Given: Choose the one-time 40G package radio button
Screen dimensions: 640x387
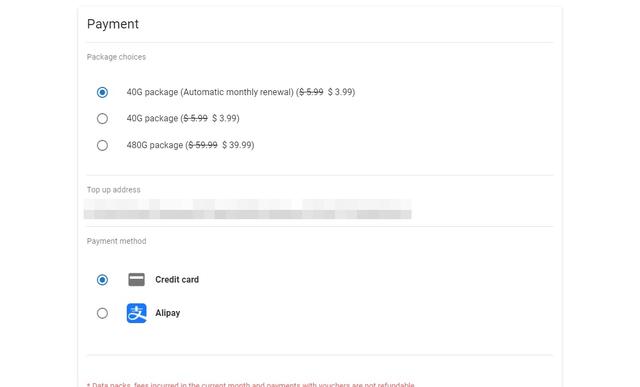Looking at the screenshot, I should 102,118.
